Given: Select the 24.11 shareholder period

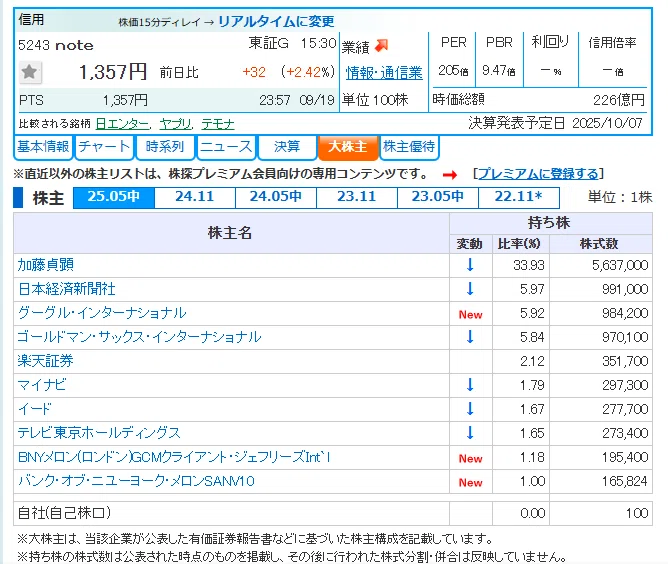Looking at the screenshot, I should click(x=195, y=197).
